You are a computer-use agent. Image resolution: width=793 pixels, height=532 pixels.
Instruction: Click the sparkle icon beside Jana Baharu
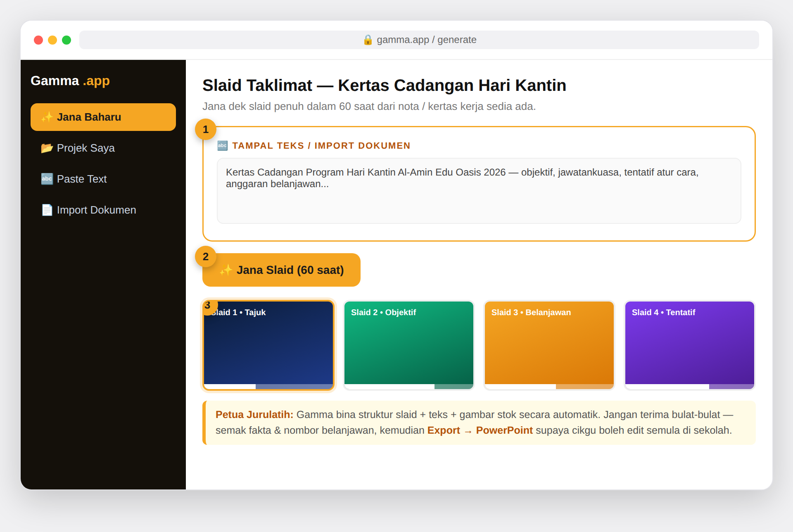pos(47,117)
